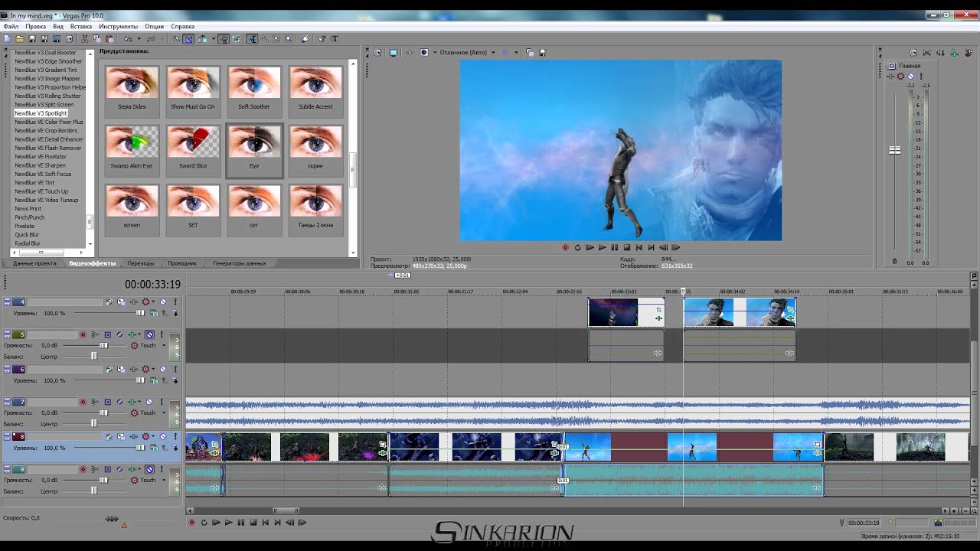This screenshot has height=551, width=980.
Task: Open the Project video properties icon in preview
Action: click(x=377, y=52)
